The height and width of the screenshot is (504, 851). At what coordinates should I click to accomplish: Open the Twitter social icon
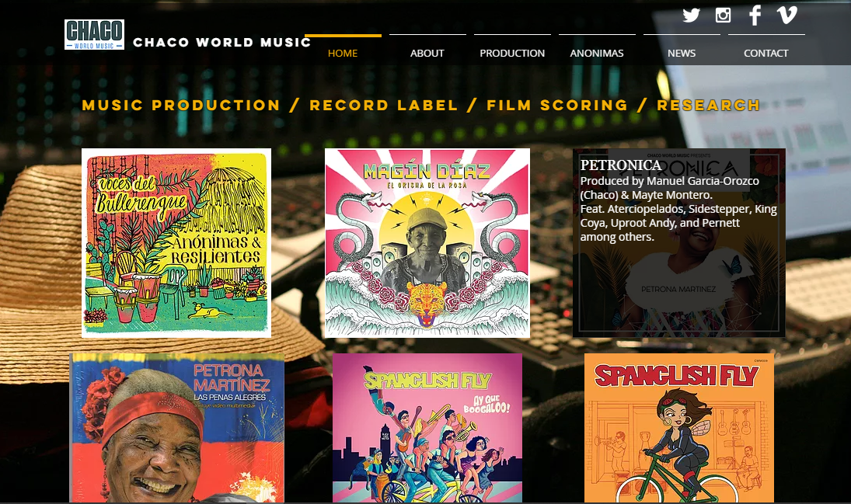click(x=691, y=16)
